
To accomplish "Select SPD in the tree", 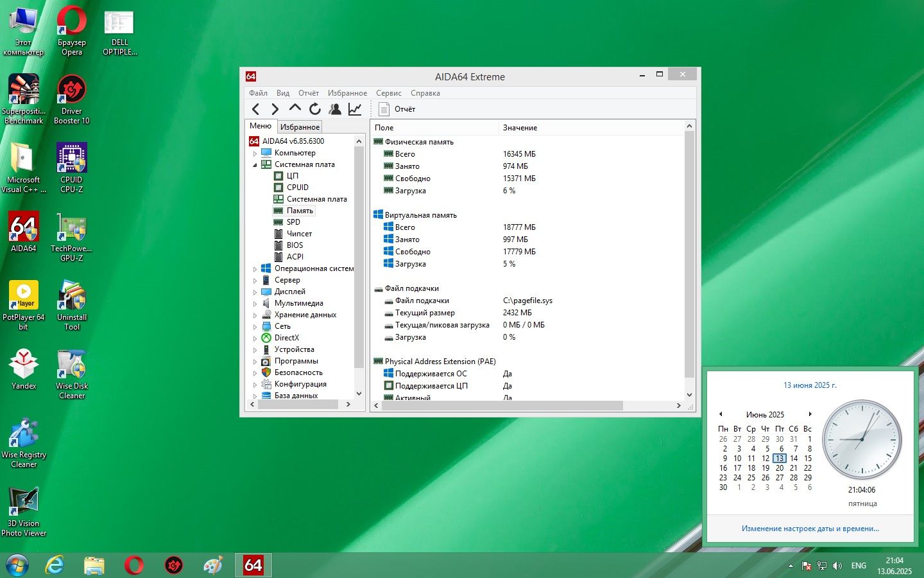I will (x=293, y=222).
